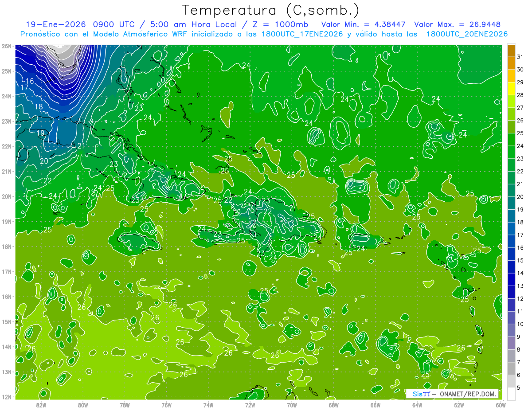Click the 72W longitude axis label
The width and height of the screenshot is (532, 411).
(x=250, y=405)
